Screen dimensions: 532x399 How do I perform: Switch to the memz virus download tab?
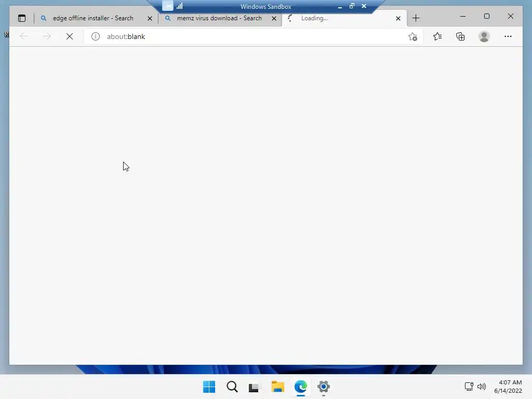(219, 18)
